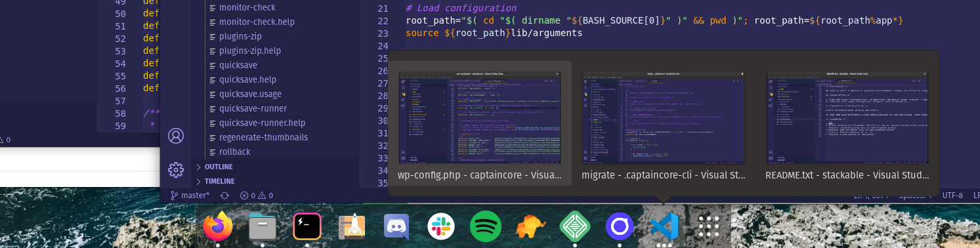
Task: Click the Synchronize Changes icon in status bar
Action: point(225,196)
